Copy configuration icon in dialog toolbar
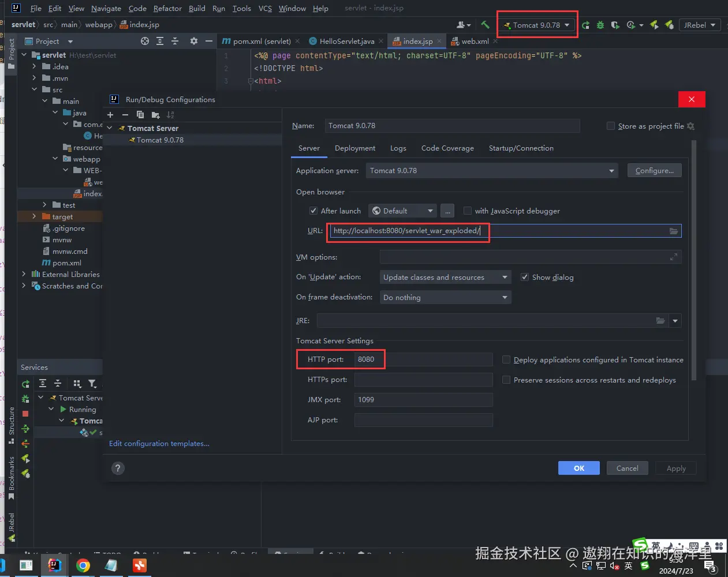728x577 pixels. coord(140,115)
